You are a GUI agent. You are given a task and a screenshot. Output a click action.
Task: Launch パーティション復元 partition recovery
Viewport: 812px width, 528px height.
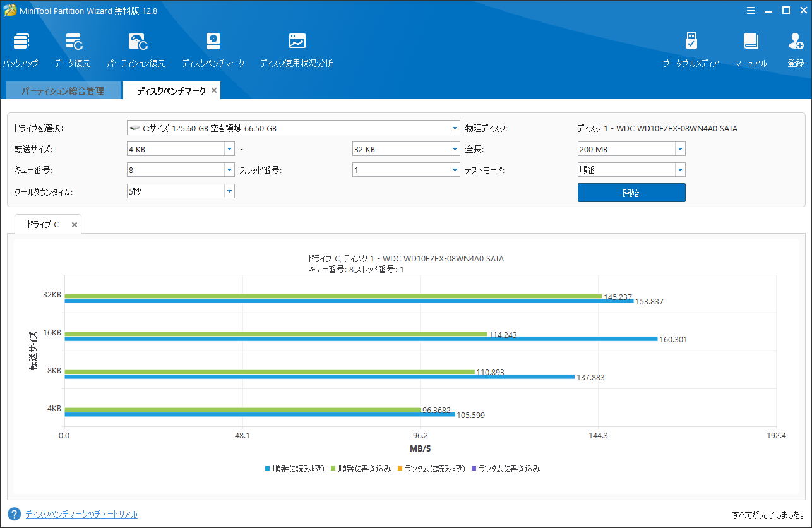pos(136,50)
